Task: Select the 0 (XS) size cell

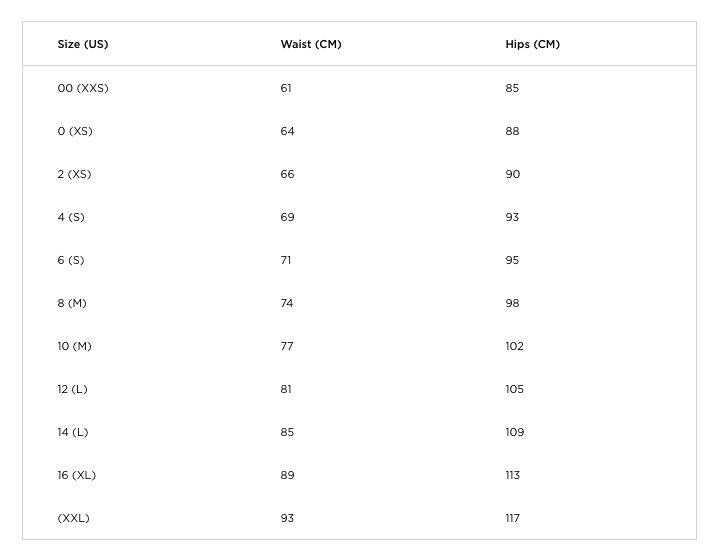Action: (75, 131)
